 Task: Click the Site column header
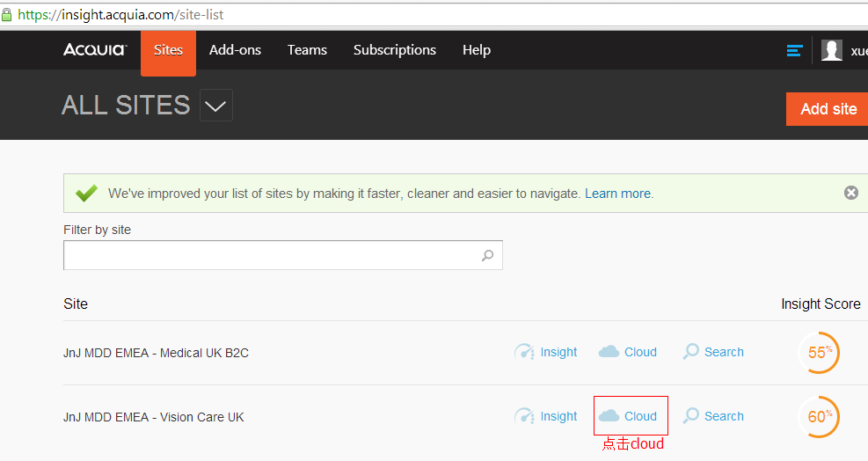pyautogui.click(x=76, y=304)
